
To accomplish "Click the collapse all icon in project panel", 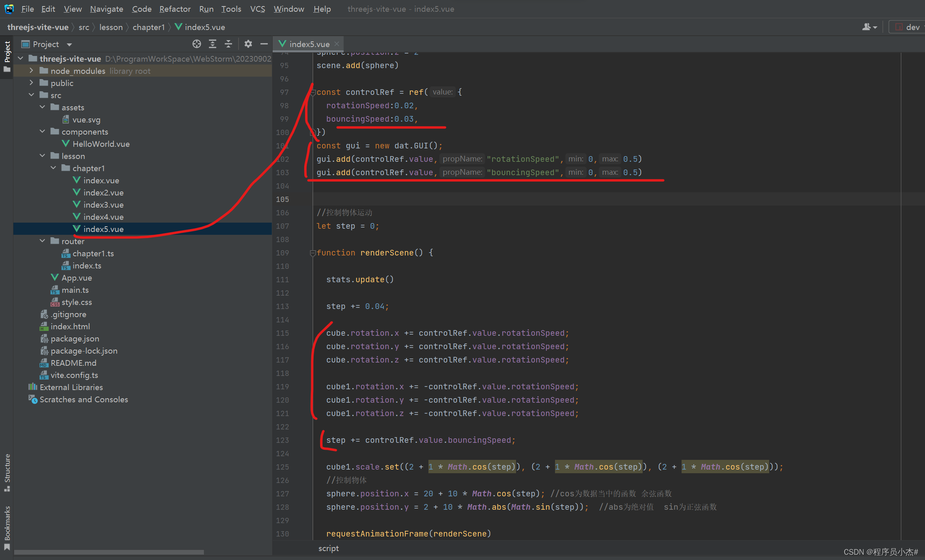I will tap(228, 44).
